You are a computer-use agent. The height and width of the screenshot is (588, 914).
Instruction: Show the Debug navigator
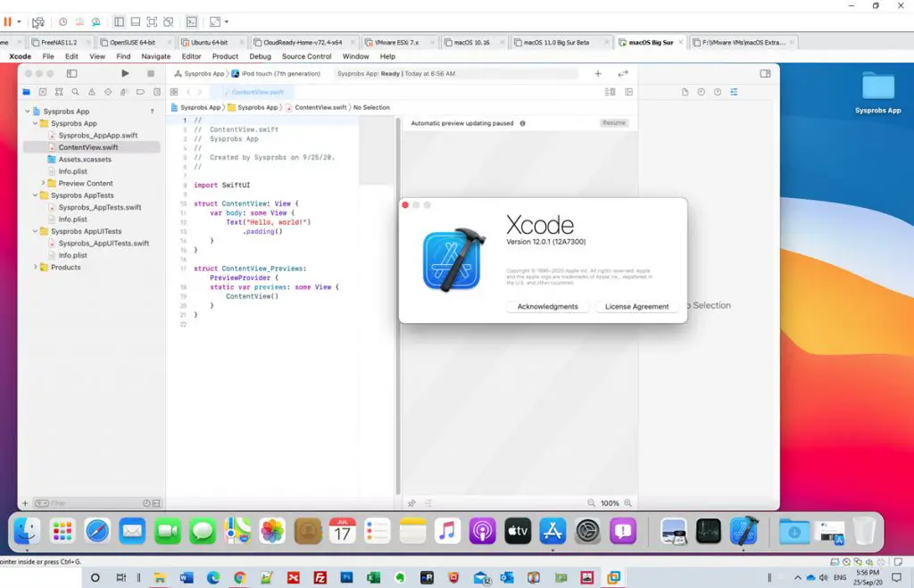pos(123,92)
